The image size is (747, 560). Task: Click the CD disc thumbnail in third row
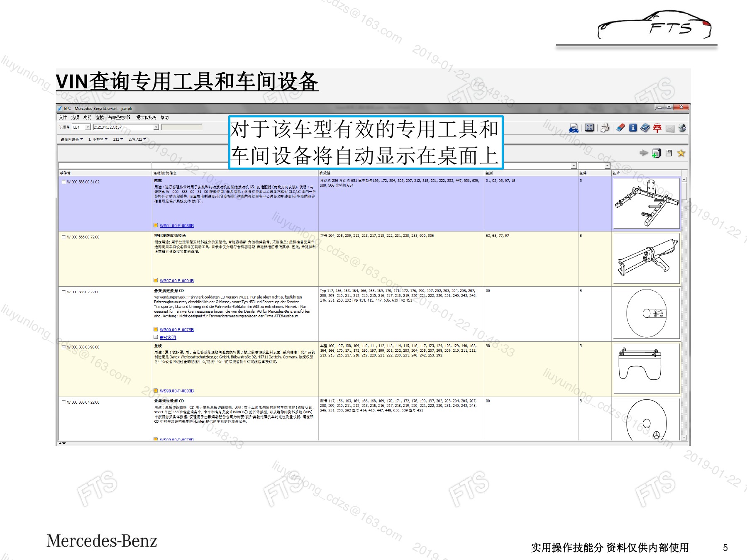point(646,314)
